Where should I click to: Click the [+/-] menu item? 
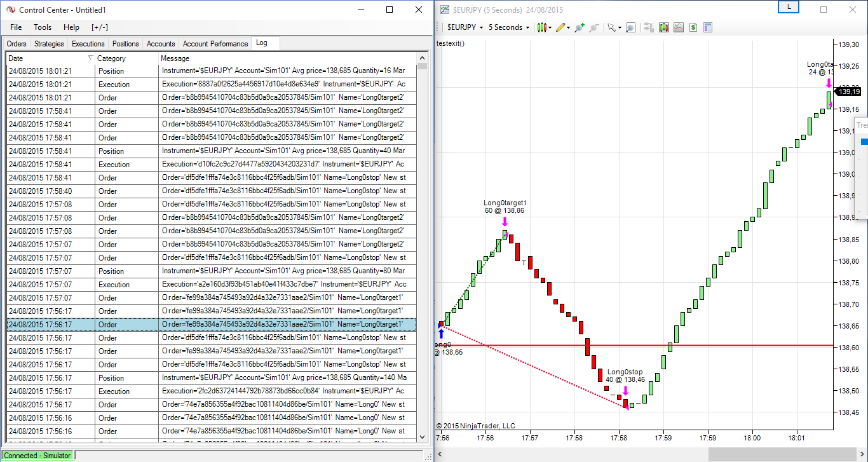[100, 27]
